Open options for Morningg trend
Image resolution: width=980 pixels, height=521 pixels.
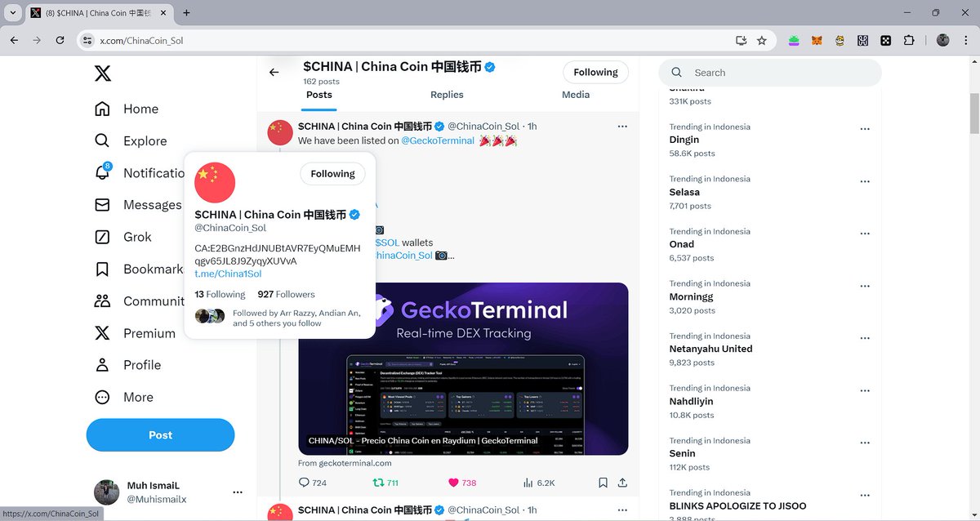click(865, 286)
